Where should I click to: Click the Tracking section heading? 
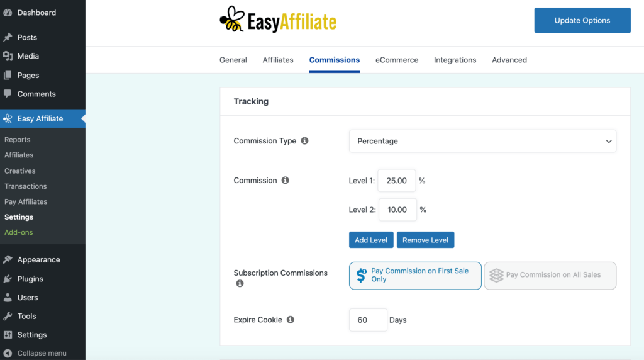251,101
